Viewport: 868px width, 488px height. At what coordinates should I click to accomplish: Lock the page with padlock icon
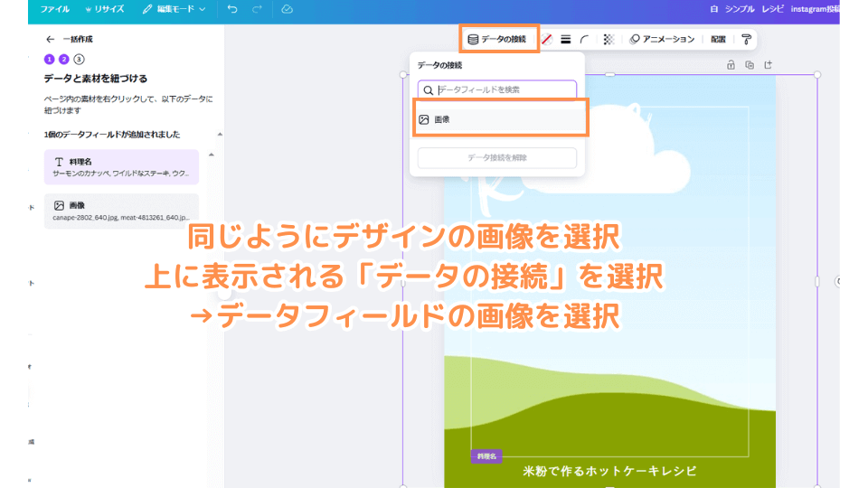click(731, 65)
